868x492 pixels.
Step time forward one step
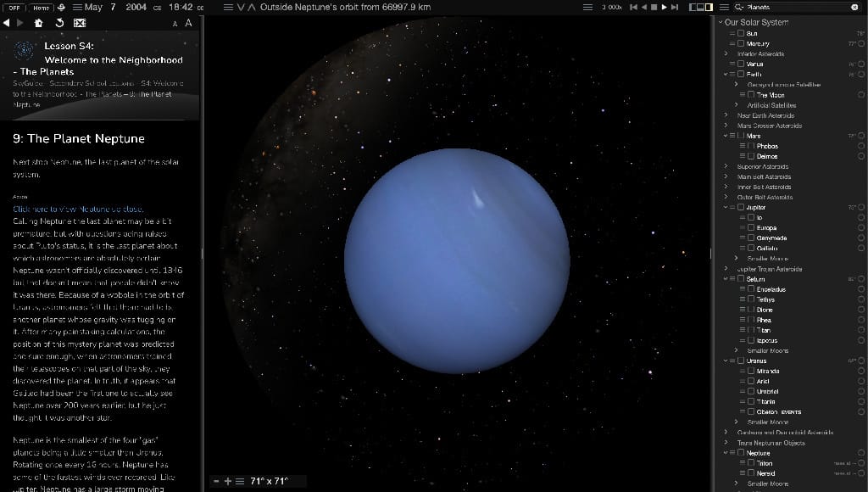[x=674, y=7]
